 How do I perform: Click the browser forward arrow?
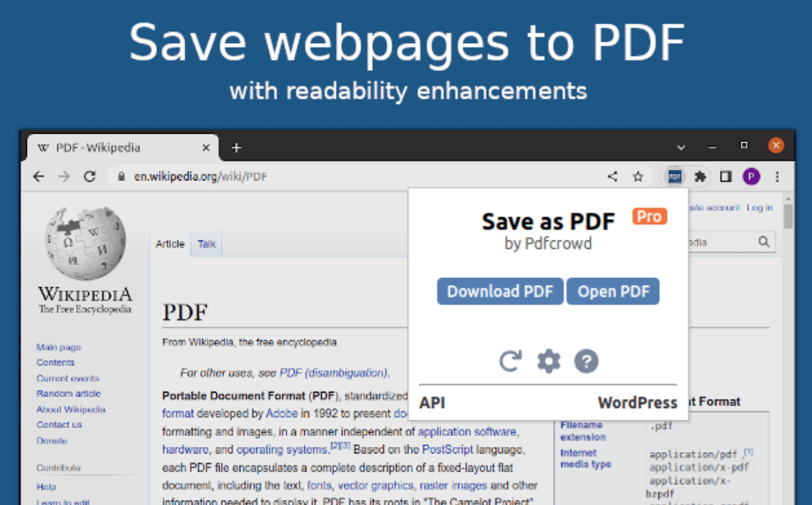(64, 177)
